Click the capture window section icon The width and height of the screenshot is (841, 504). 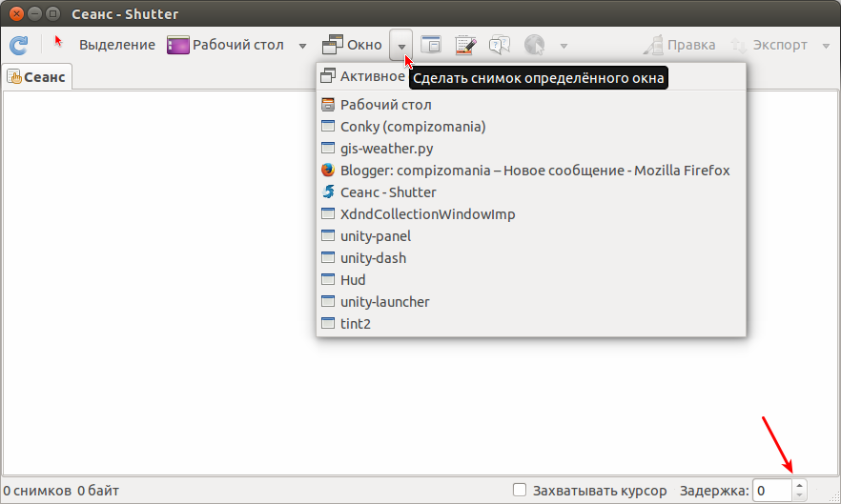pyautogui.click(x=431, y=45)
